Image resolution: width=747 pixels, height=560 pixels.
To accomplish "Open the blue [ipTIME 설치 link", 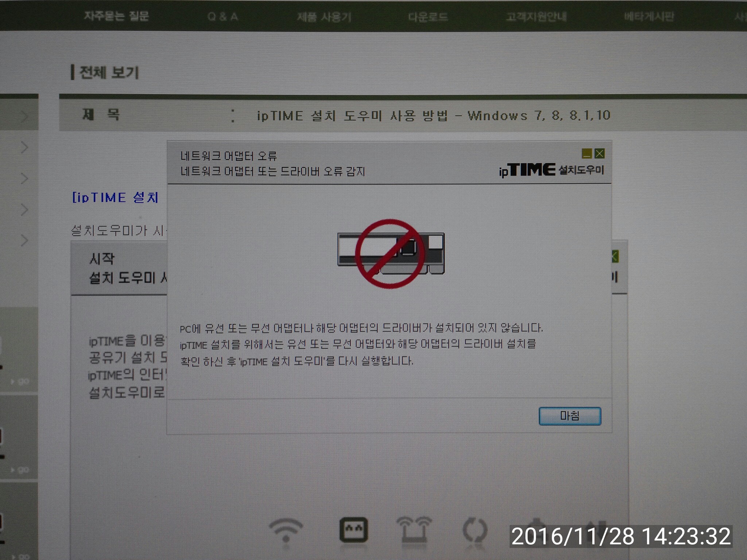I will click(115, 198).
